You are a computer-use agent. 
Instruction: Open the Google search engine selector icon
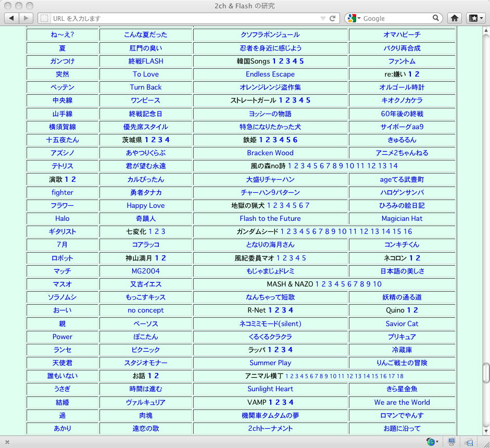354,18
